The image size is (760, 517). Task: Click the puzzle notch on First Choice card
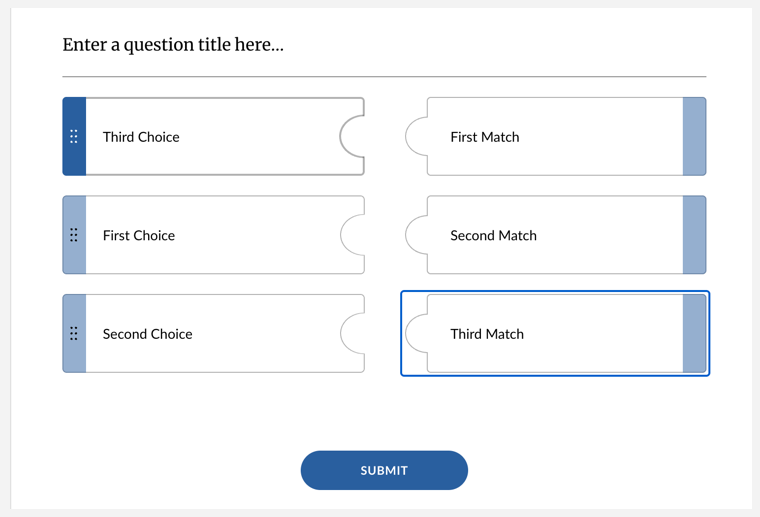[352, 235]
